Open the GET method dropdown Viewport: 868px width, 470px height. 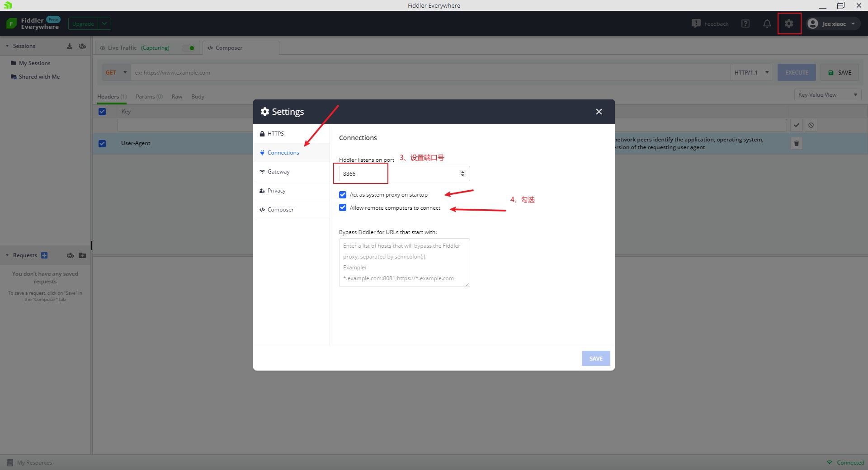coord(116,72)
